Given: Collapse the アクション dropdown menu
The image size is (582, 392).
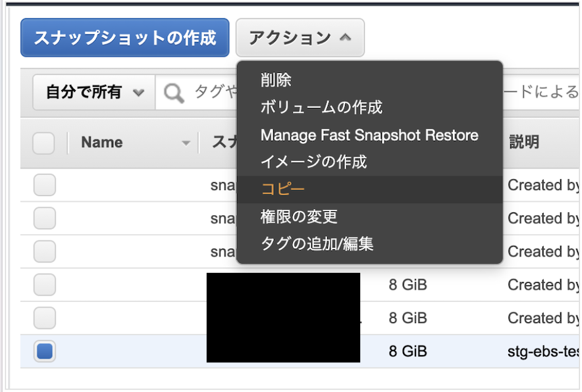Looking at the screenshot, I should [300, 37].
